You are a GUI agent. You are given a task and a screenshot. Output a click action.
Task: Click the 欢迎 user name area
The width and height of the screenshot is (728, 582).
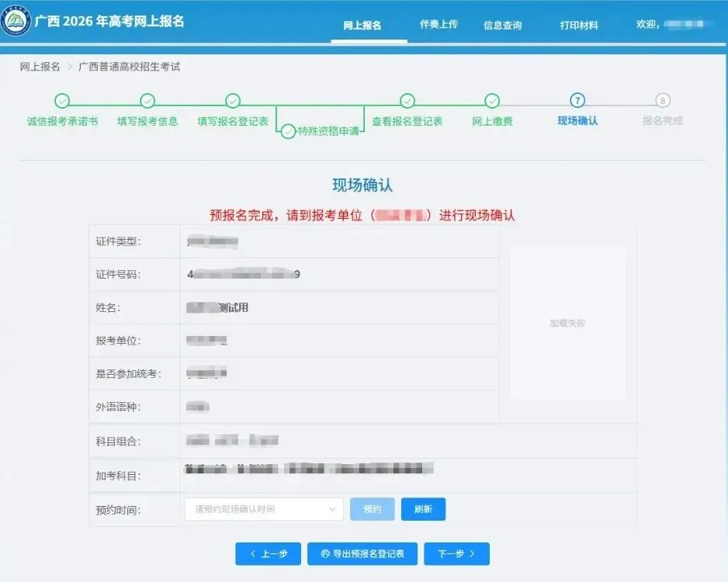[x=670, y=24]
